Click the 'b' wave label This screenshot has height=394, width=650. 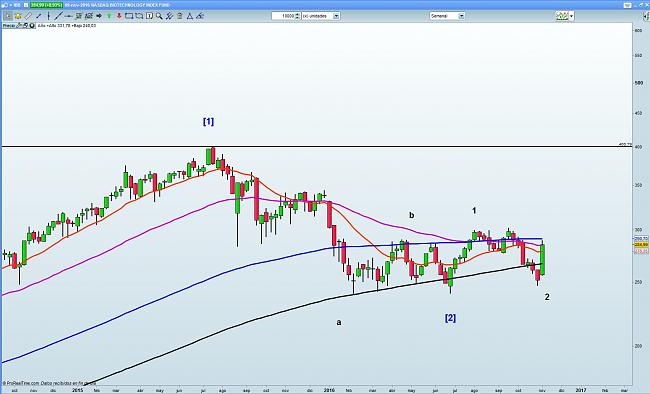point(412,215)
